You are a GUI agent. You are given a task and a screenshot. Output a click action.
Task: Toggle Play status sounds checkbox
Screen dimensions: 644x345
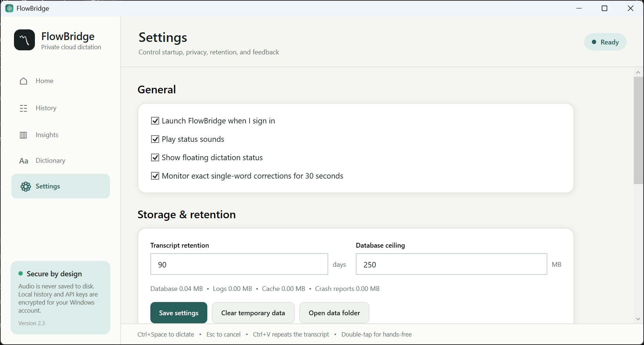[x=155, y=139]
